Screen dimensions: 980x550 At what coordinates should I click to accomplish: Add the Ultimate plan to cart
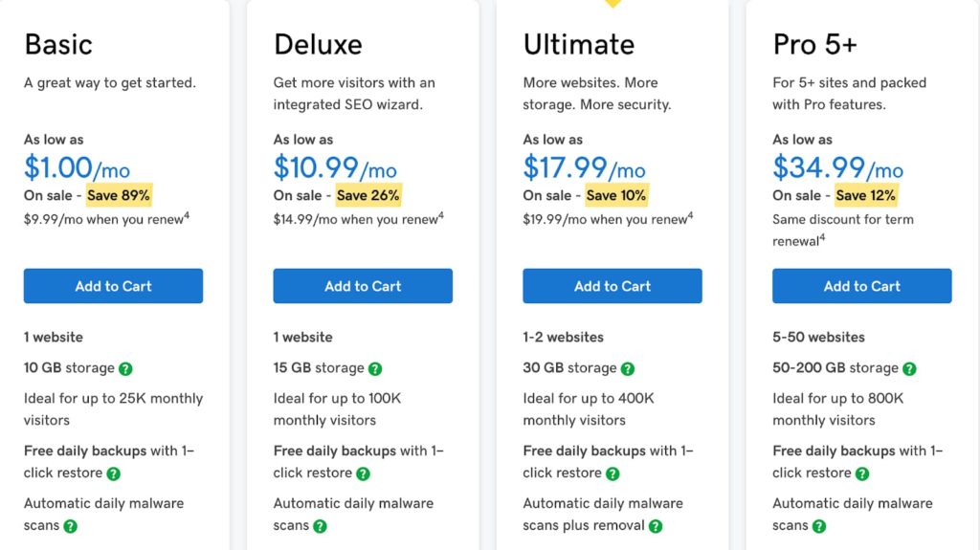coord(612,286)
